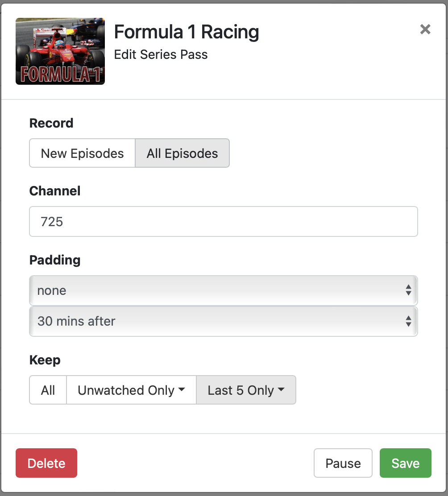The height and width of the screenshot is (496, 448).
Task: Click the Channel 725 input field
Action: pos(223,222)
